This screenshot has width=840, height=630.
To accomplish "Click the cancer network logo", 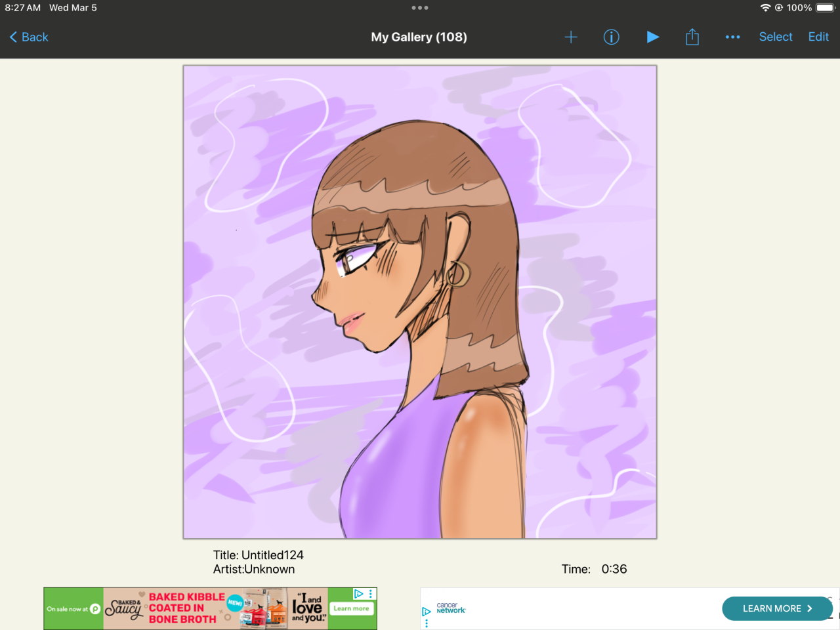I will coord(451,608).
